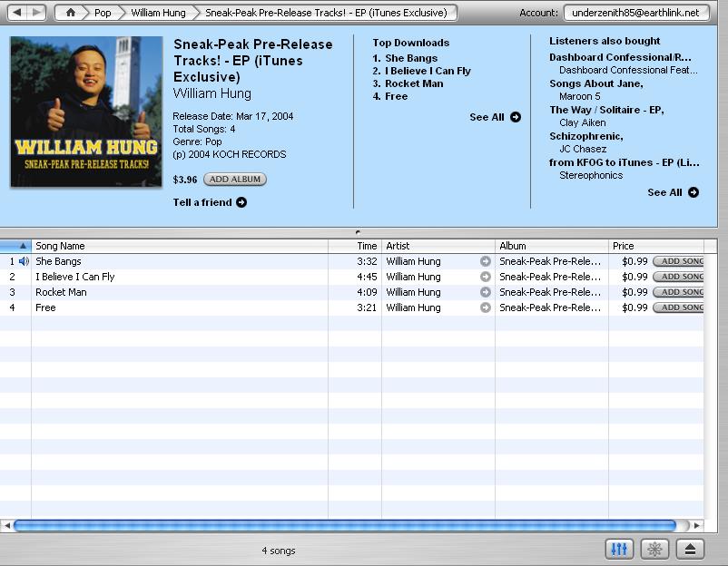Collapse the album info pane divider handle
The height and width of the screenshot is (566, 728).
click(x=358, y=232)
